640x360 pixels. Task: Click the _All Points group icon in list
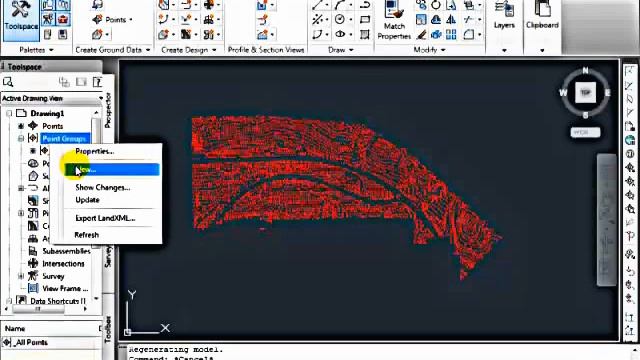tap(7, 342)
